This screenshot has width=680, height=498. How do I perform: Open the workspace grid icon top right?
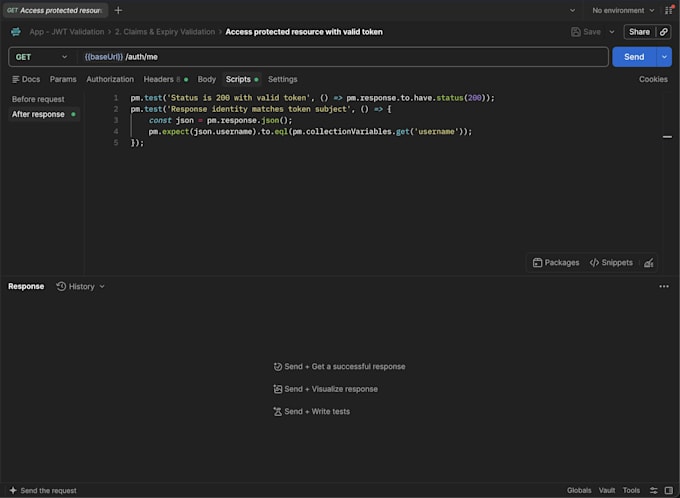click(x=669, y=10)
